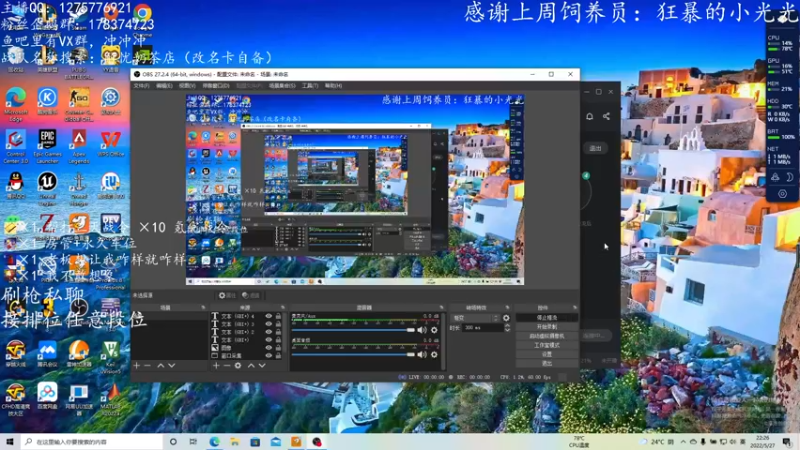Open desktop audio settings gear
This screenshot has width=800, height=450.
[x=434, y=354]
